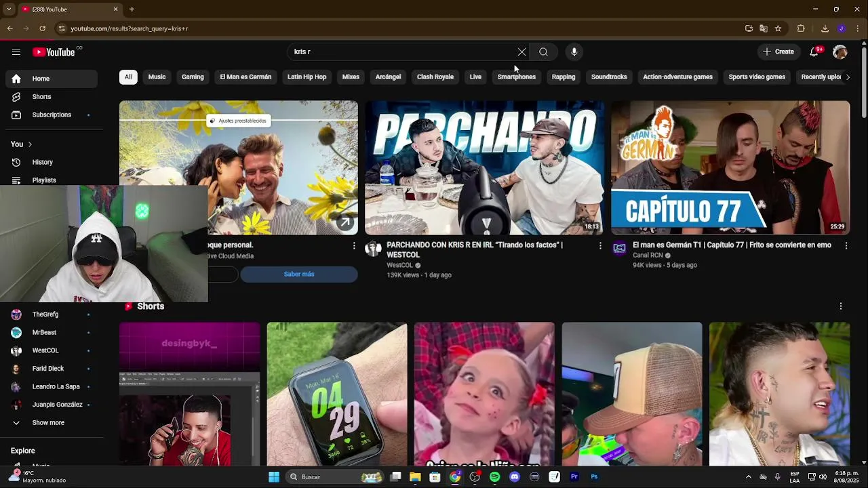
Task: Play the PARCHANDO video thumbnail
Action: click(x=484, y=167)
